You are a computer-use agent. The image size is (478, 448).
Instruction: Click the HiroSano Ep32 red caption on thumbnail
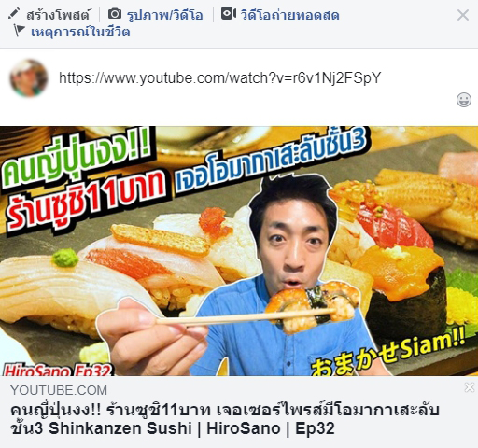click(x=57, y=370)
